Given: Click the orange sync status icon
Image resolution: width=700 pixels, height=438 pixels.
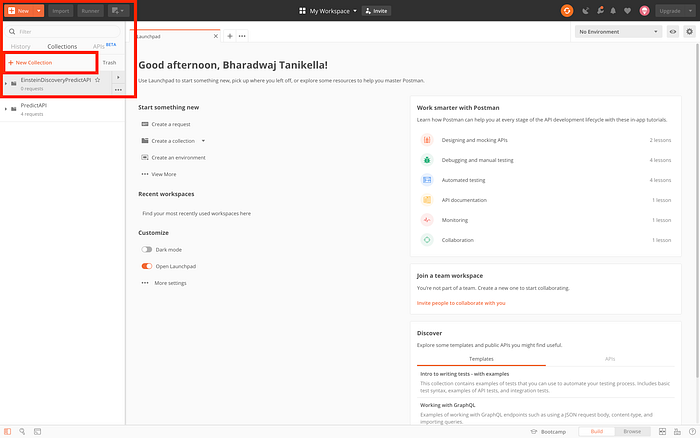Looking at the screenshot, I should [567, 11].
